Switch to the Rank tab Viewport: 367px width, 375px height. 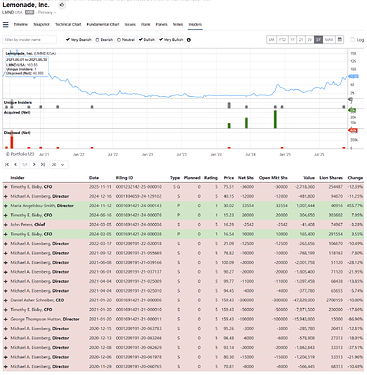[x=146, y=24]
